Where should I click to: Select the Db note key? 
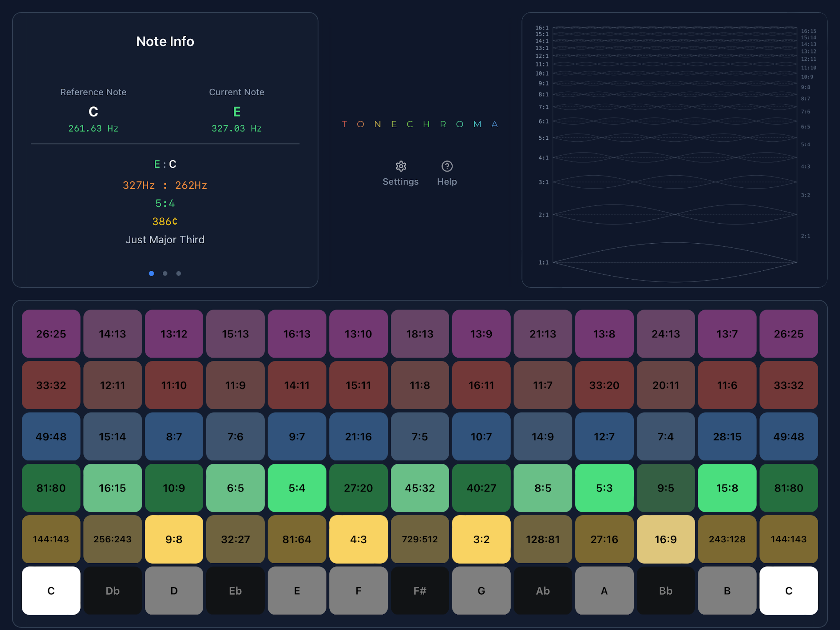click(113, 591)
